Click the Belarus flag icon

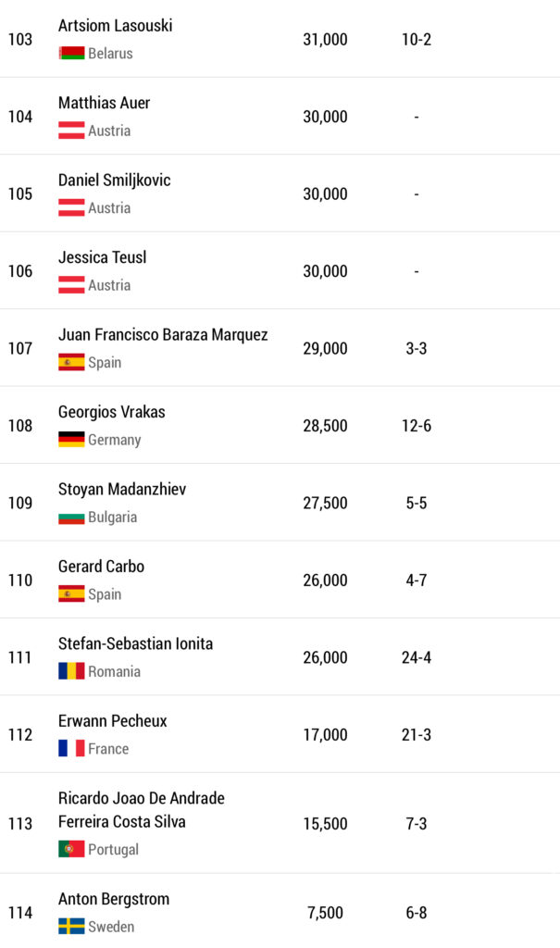[x=71, y=54]
